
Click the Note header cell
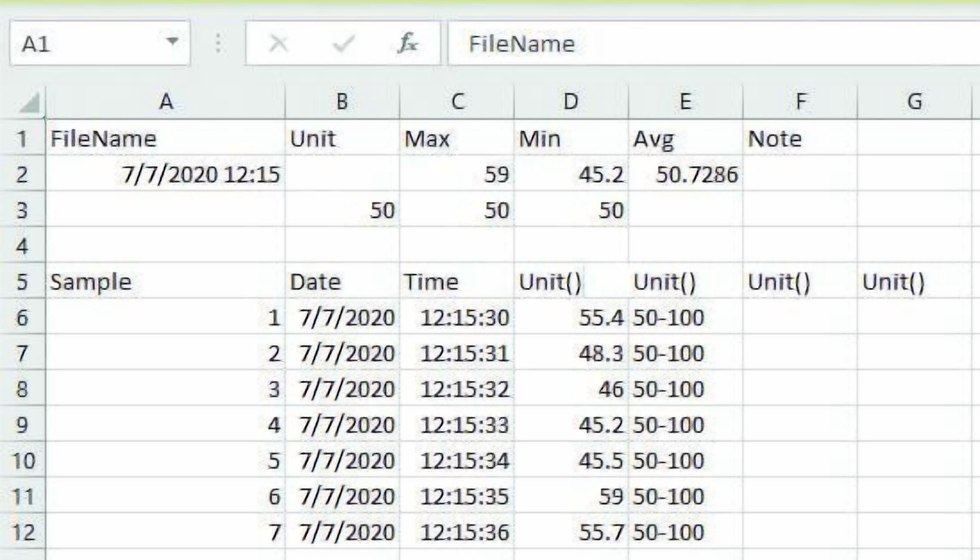click(x=800, y=138)
